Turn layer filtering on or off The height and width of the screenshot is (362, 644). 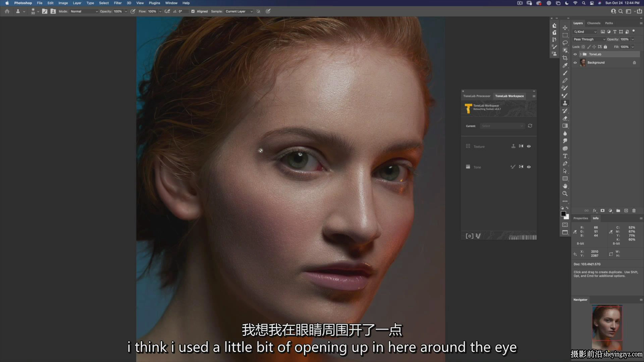point(634,31)
